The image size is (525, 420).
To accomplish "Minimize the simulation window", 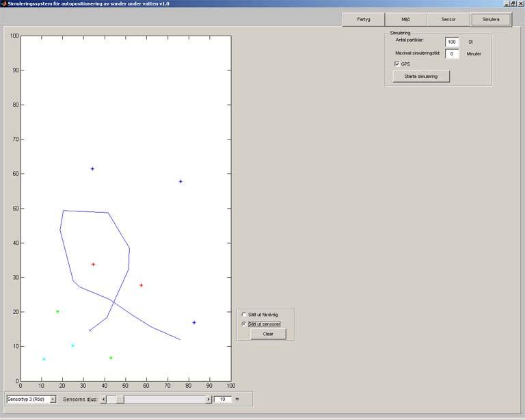I will (x=507, y=3).
